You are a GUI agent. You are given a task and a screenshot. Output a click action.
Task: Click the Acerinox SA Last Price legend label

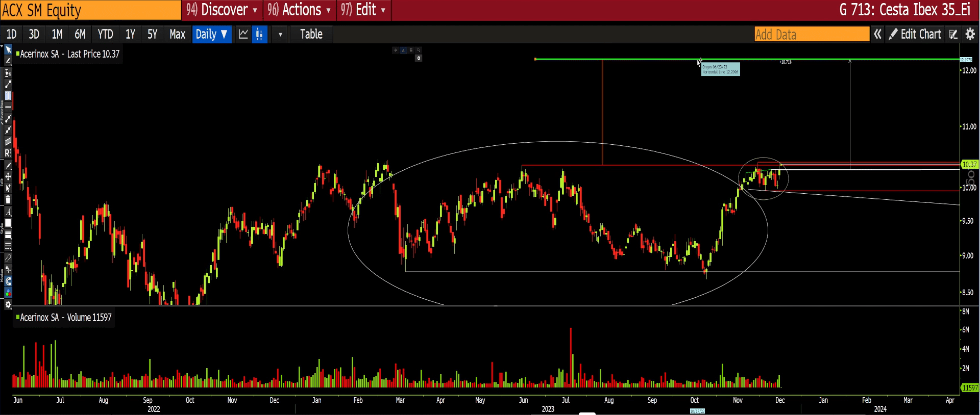(x=70, y=54)
